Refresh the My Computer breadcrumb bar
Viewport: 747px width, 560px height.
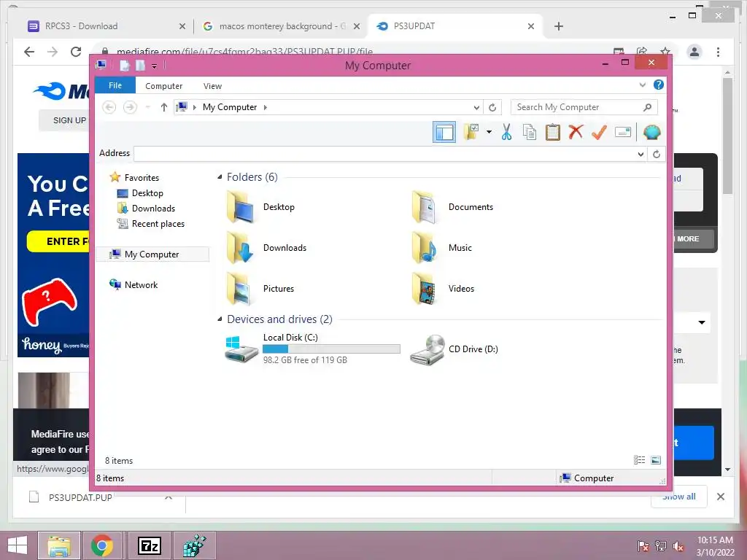click(492, 108)
